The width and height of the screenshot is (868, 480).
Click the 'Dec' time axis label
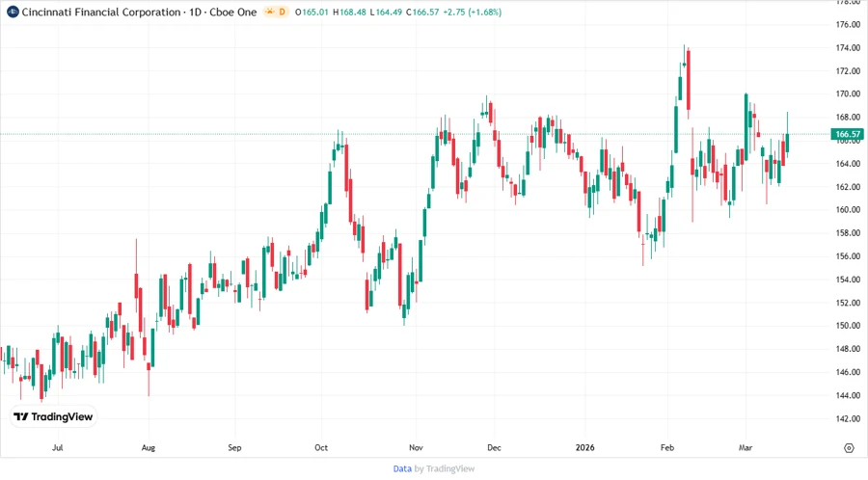[x=494, y=447]
